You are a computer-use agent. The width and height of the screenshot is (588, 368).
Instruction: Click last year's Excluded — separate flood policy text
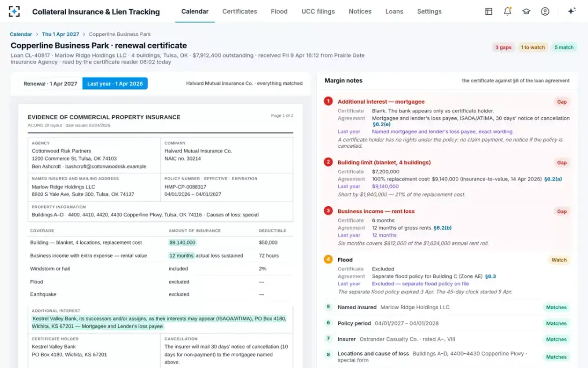(x=420, y=284)
